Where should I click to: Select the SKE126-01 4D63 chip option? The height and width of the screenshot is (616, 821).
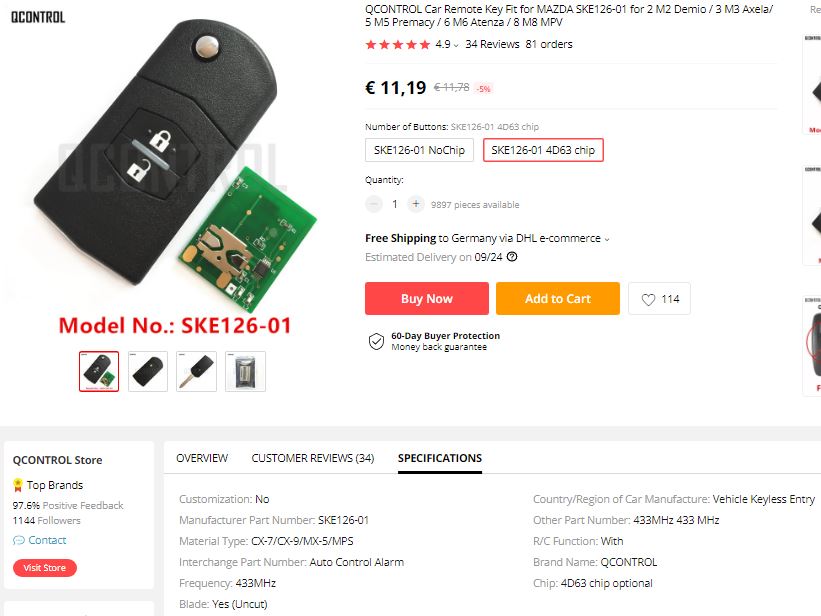543,150
